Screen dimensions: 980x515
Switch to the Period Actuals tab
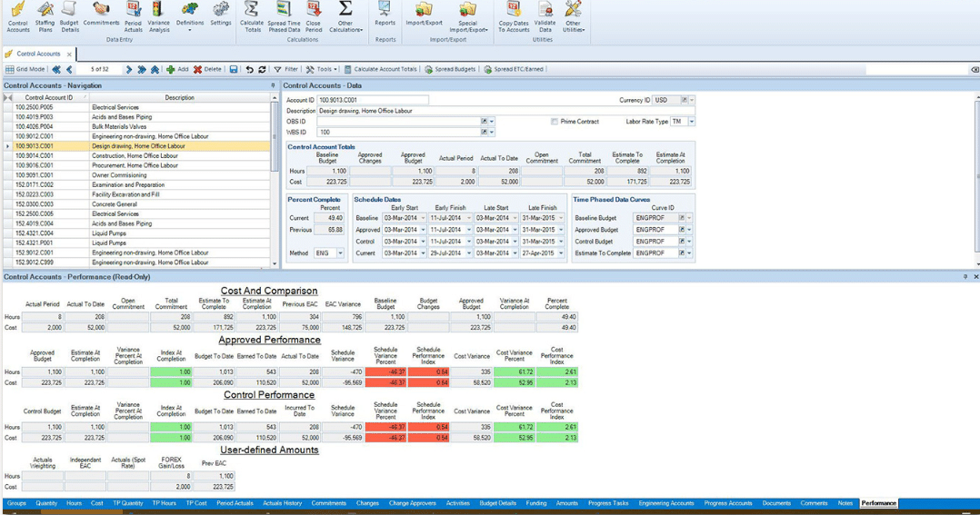235,503
